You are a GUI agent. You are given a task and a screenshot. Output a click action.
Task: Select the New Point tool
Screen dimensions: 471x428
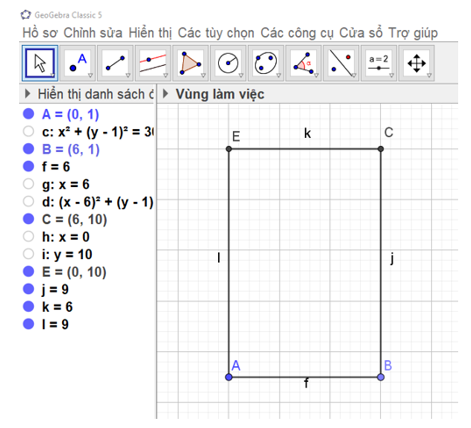(x=78, y=63)
